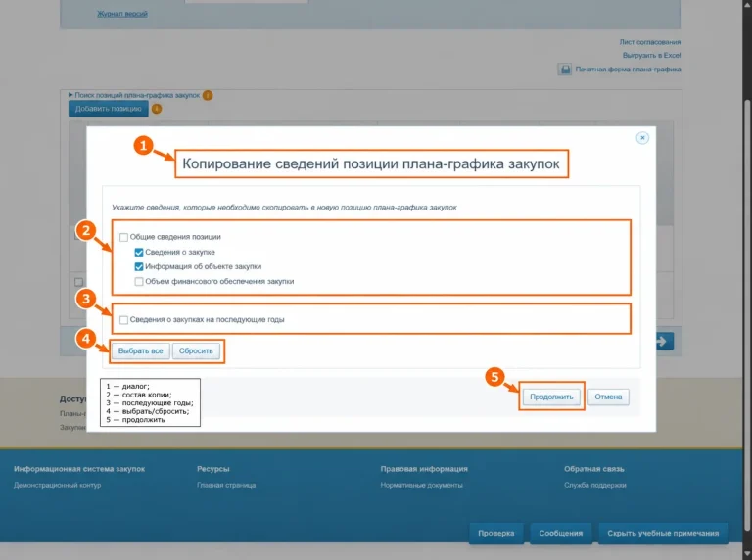752x560 pixels.
Task: Click the Проверка button in footer
Action: [x=495, y=534]
